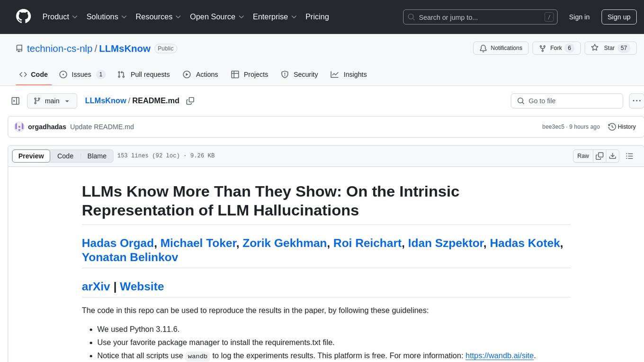Click the issues counter badge showing 1
Image resolution: width=644 pixels, height=362 pixels.
(100, 74)
